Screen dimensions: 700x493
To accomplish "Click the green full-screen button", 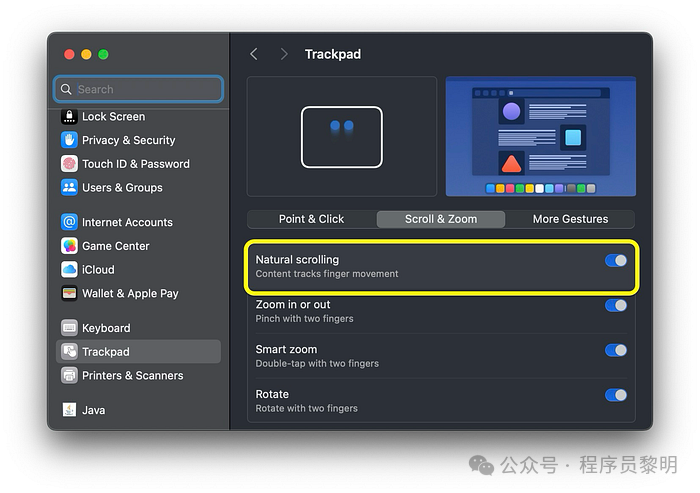I will 103,54.
